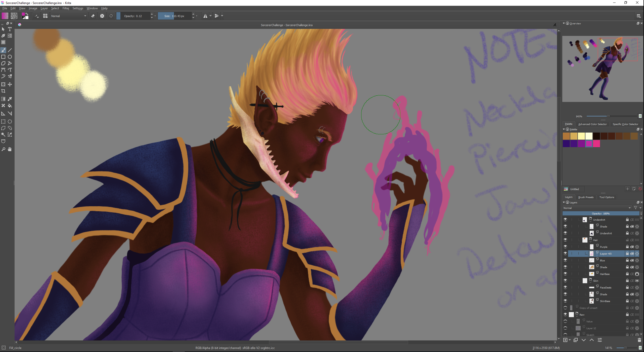Viewport: 644px width, 352px height.
Task: Select the Elliptical selection tool
Action: pyautogui.click(x=10, y=122)
